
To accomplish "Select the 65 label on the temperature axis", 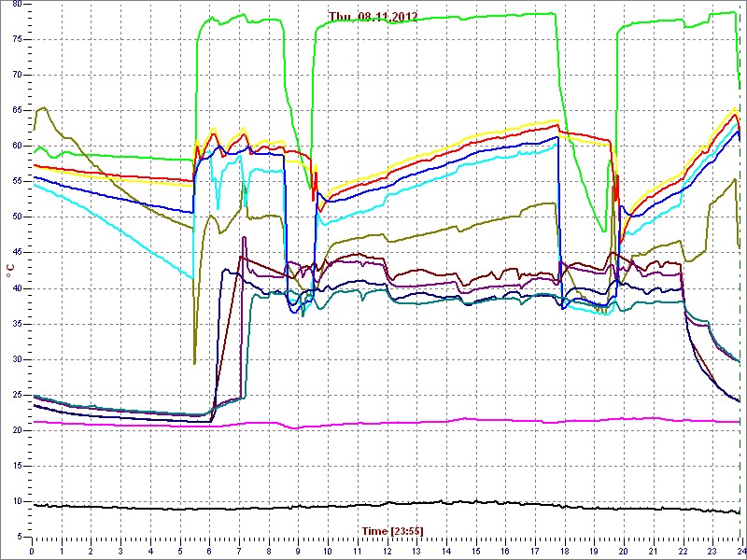I will click(x=16, y=110).
